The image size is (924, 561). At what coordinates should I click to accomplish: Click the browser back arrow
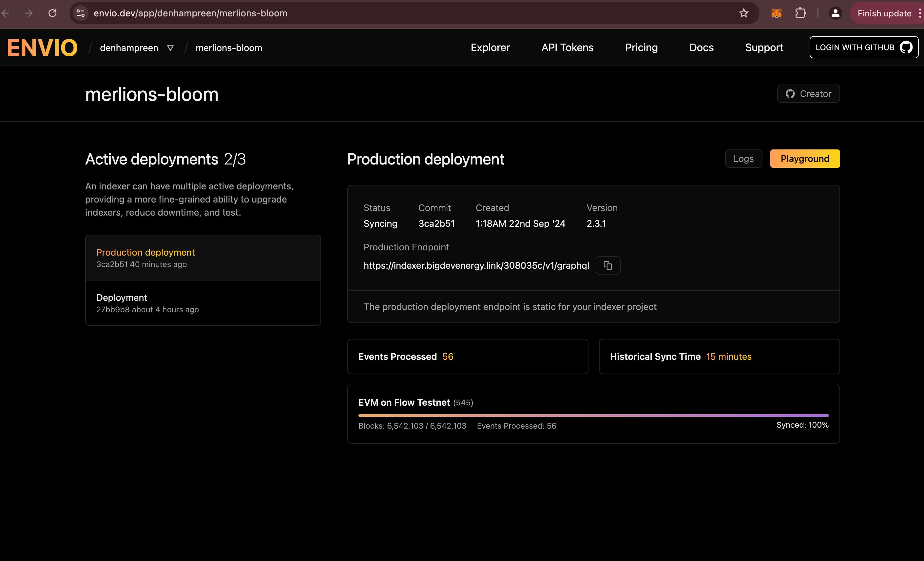point(5,13)
